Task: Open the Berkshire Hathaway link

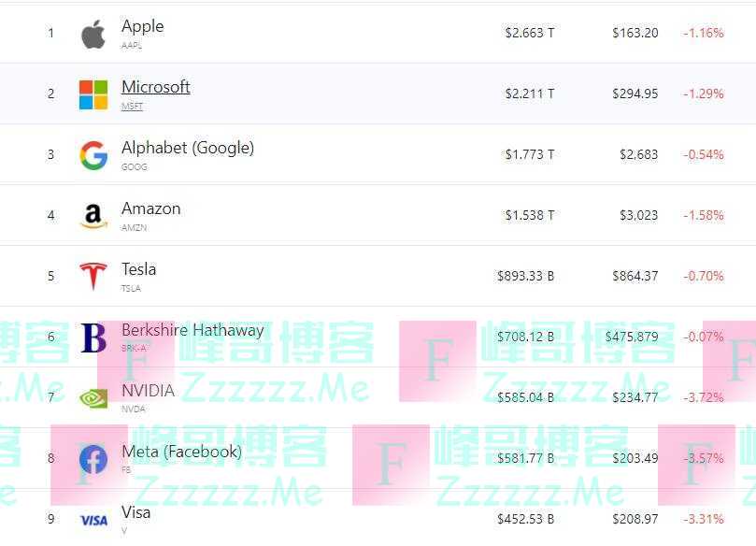Action: tap(193, 330)
